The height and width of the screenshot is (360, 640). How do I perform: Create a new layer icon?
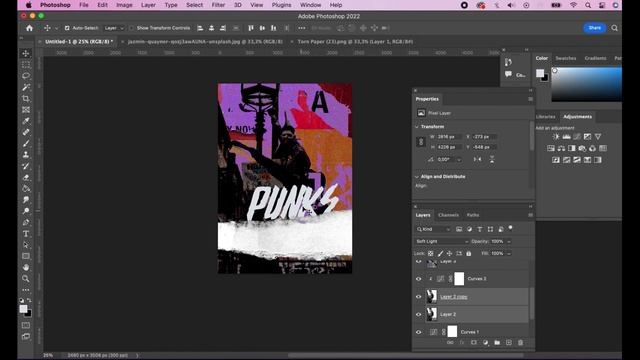click(x=509, y=343)
